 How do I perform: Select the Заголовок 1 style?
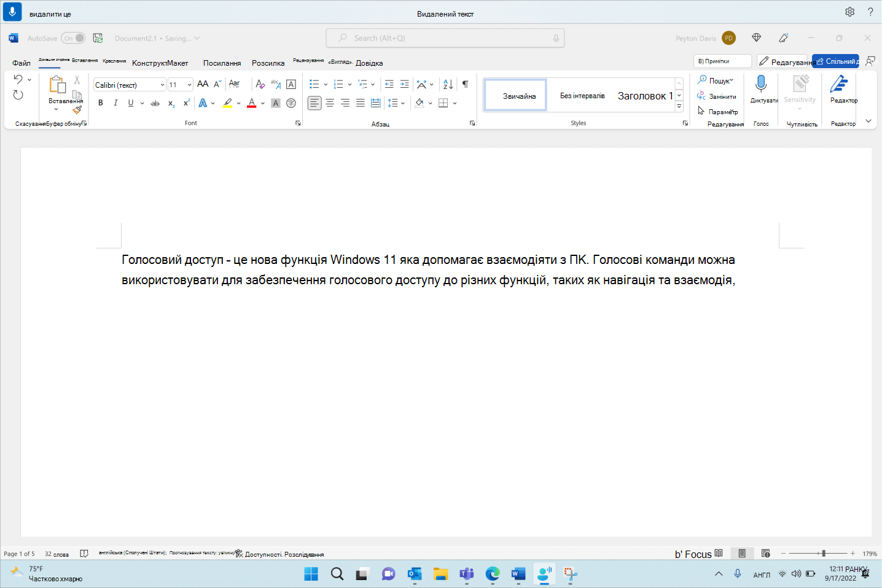click(645, 96)
